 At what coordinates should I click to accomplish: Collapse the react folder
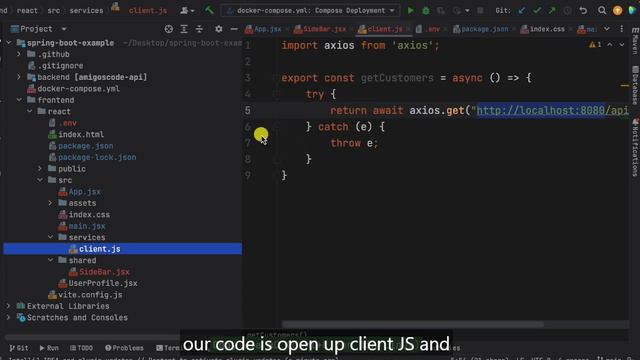coord(29,111)
